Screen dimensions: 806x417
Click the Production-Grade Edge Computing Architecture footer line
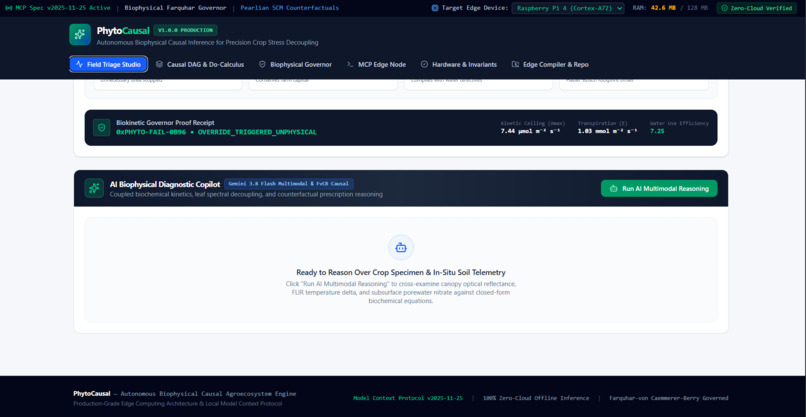(x=177, y=404)
